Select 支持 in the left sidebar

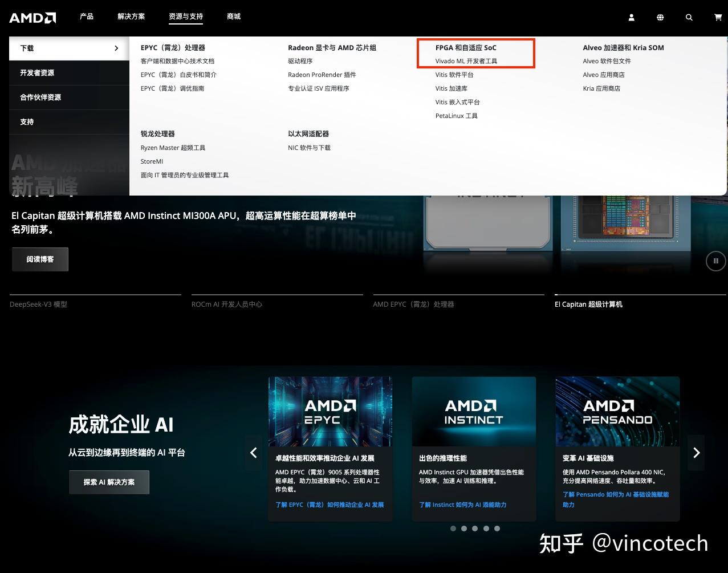[x=27, y=121]
